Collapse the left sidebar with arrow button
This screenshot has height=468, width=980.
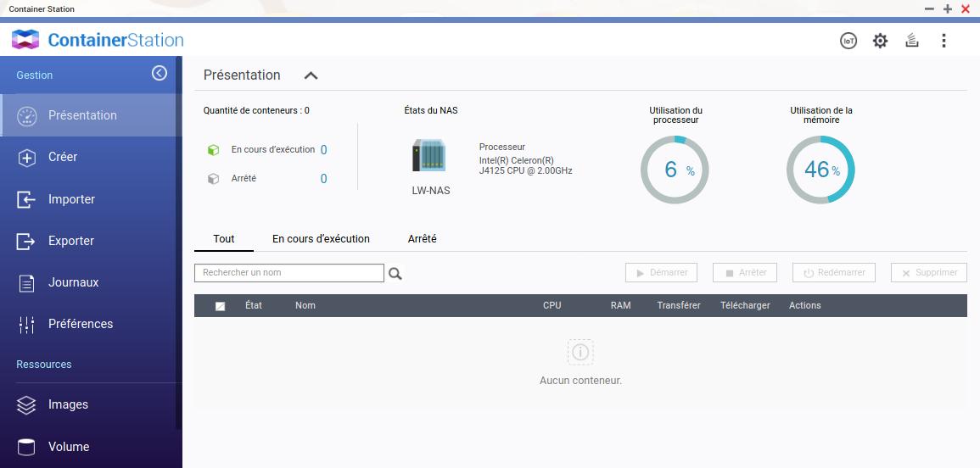(160, 74)
